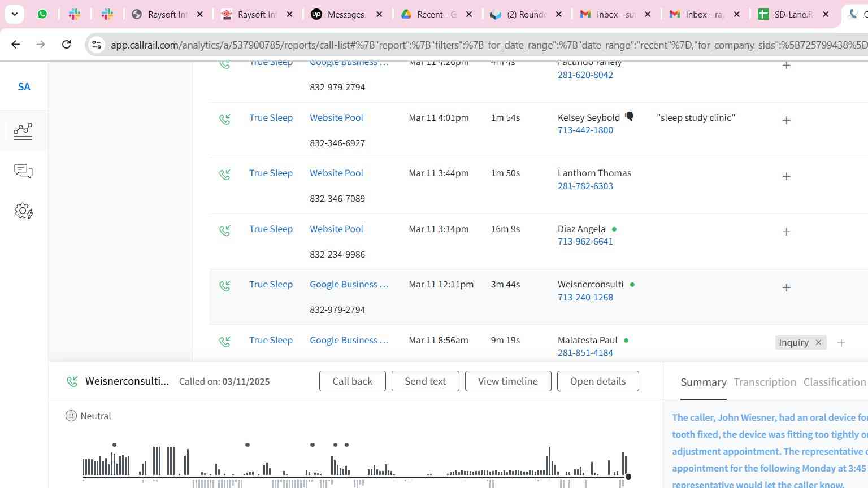Select the Summary tab

coord(704,382)
